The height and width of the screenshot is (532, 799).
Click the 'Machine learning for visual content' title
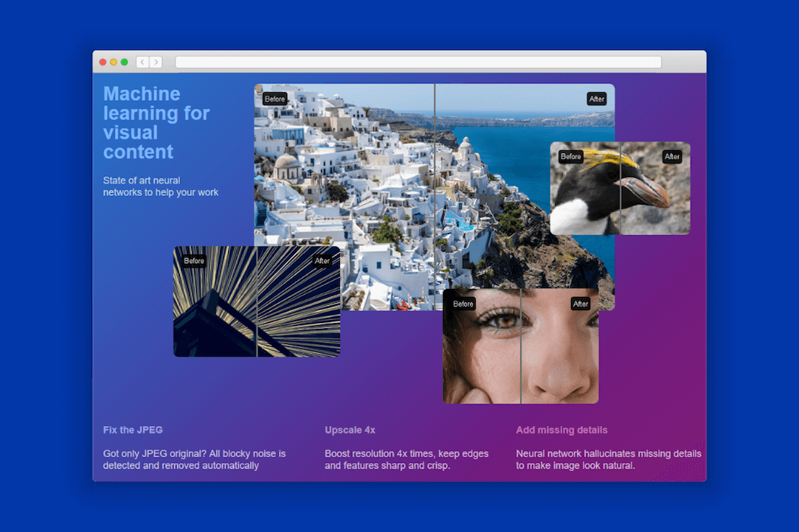click(x=157, y=122)
